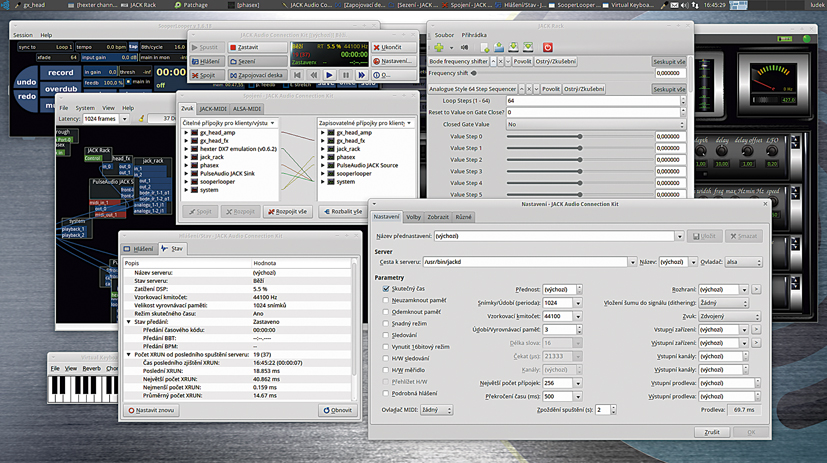827x463 pixels.
Task: Click the Nastavit znovu reset button
Action: [x=151, y=410]
